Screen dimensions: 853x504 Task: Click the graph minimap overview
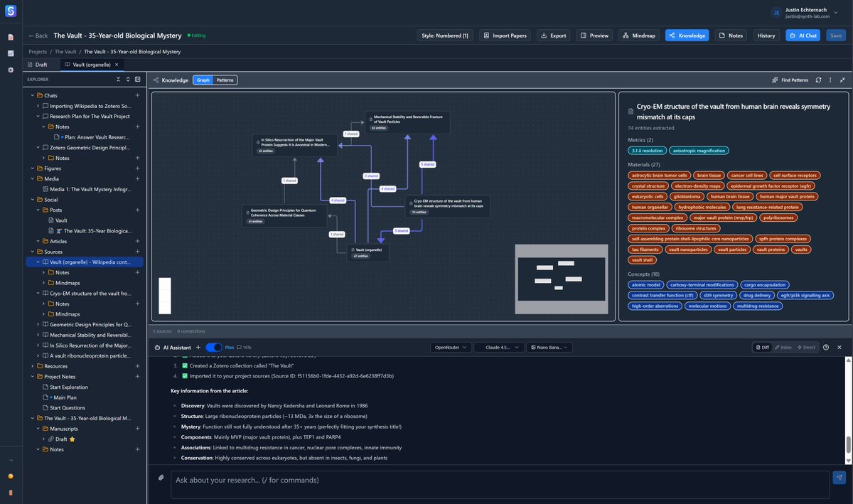click(561, 279)
